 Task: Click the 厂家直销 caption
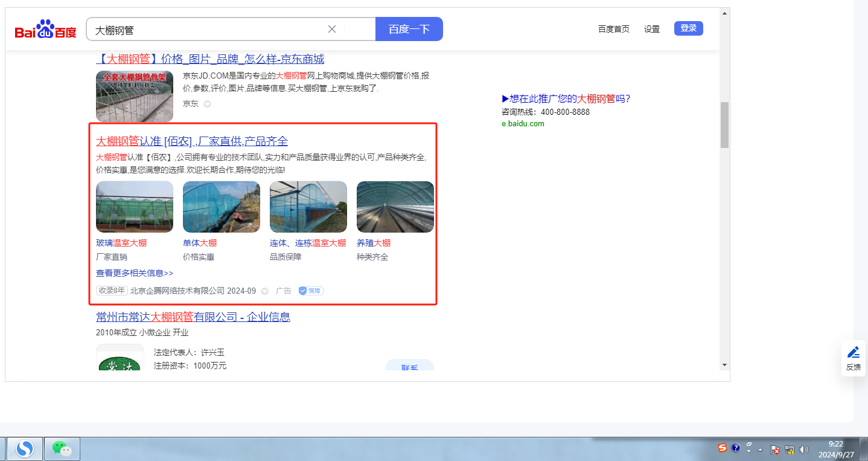(112, 257)
